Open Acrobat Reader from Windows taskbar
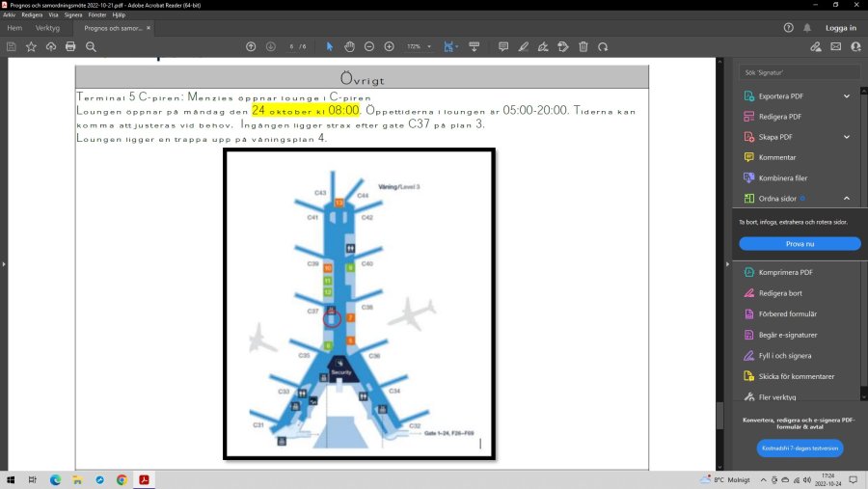This screenshot has width=868, height=489. pos(144,479)
